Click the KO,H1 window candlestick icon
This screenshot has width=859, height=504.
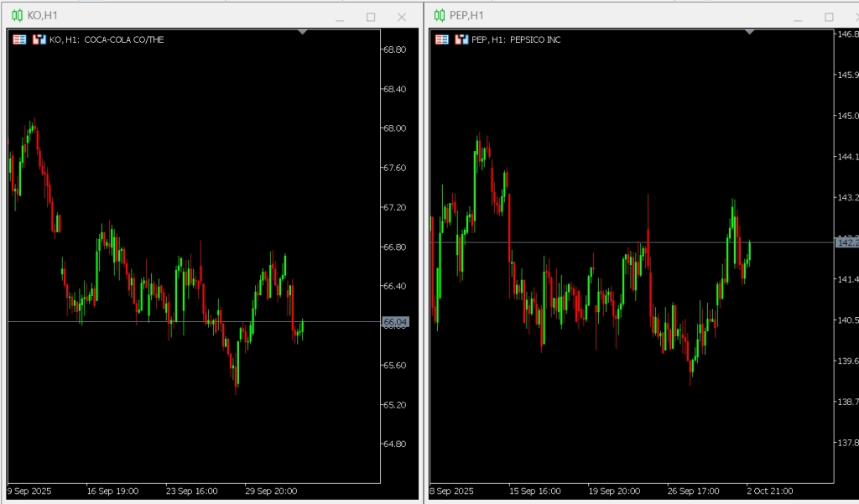(17, 16)
